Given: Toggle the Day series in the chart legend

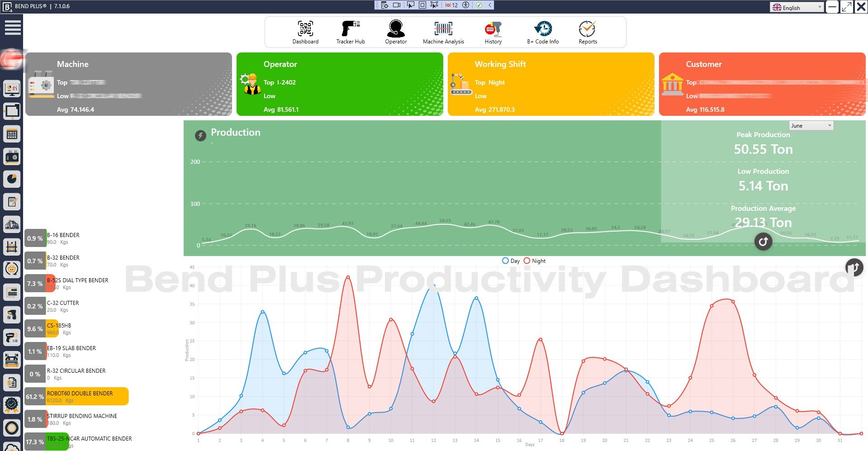Looking at the screenshot, I should (x=511, y=261).
